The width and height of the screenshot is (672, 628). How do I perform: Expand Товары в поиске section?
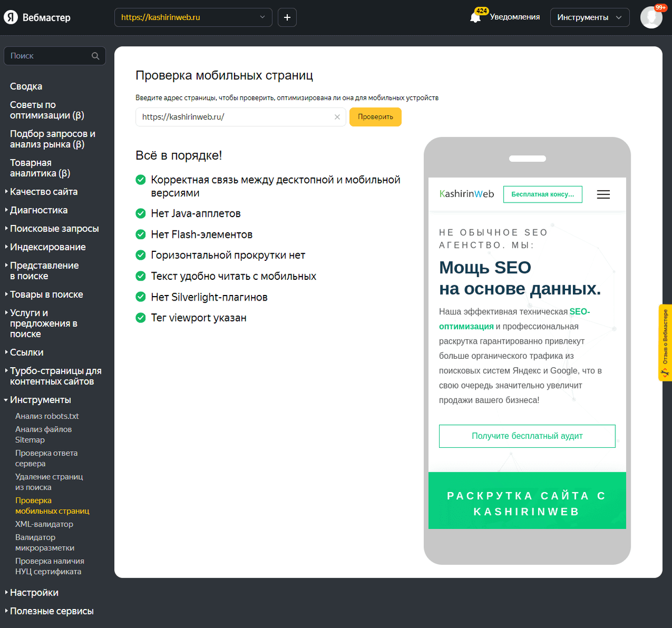(x=46, y=294)
